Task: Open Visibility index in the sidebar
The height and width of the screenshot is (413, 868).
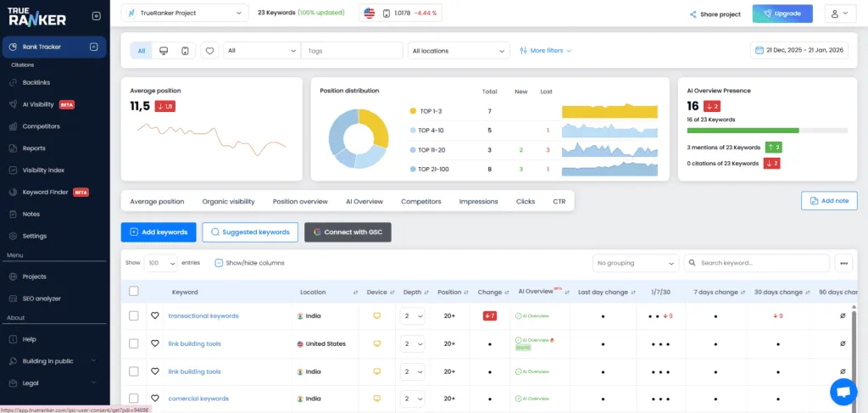Action: coord(43,170)
